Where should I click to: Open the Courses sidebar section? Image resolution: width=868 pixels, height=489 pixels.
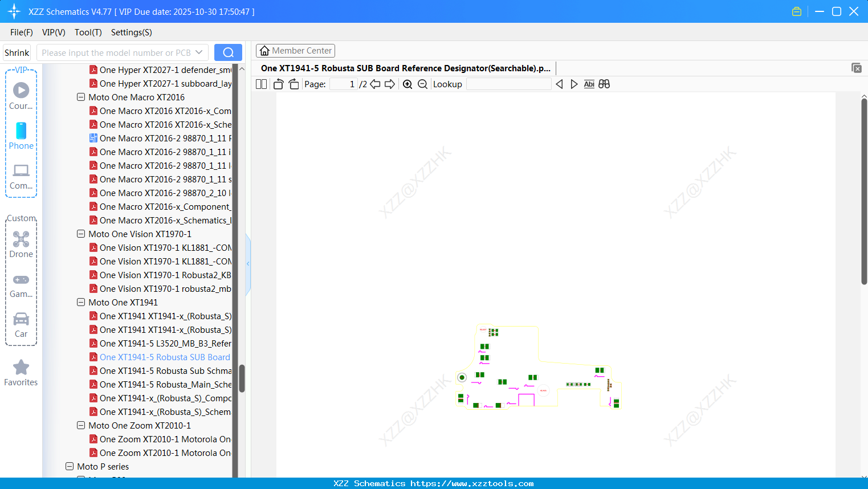point(21,96)
